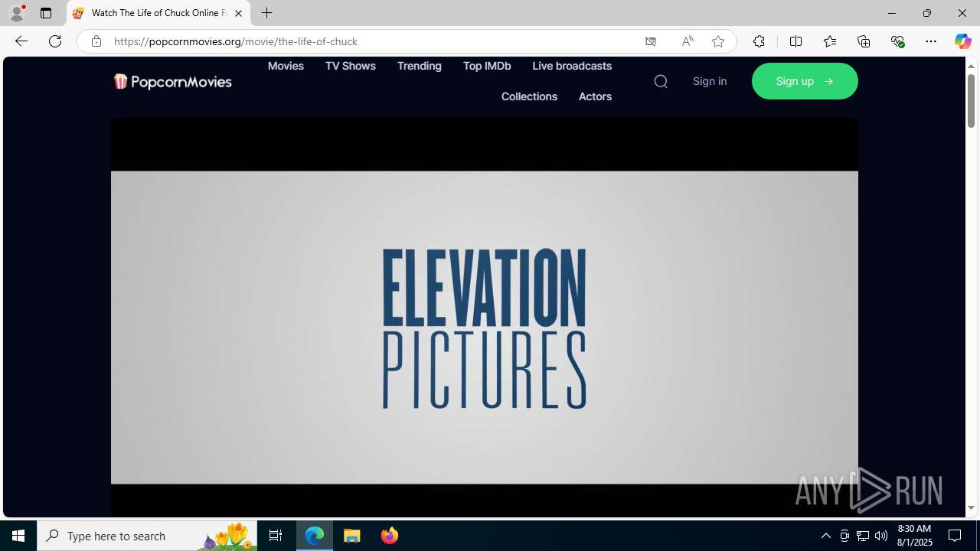Activate Read aloud icon in address bar

click(x=688, y=41)
